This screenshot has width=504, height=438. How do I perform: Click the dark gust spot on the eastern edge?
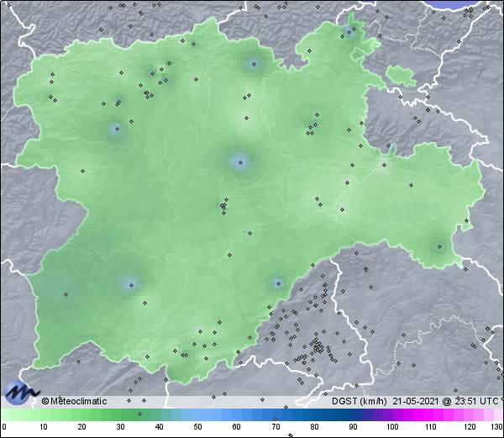[438, 245]
